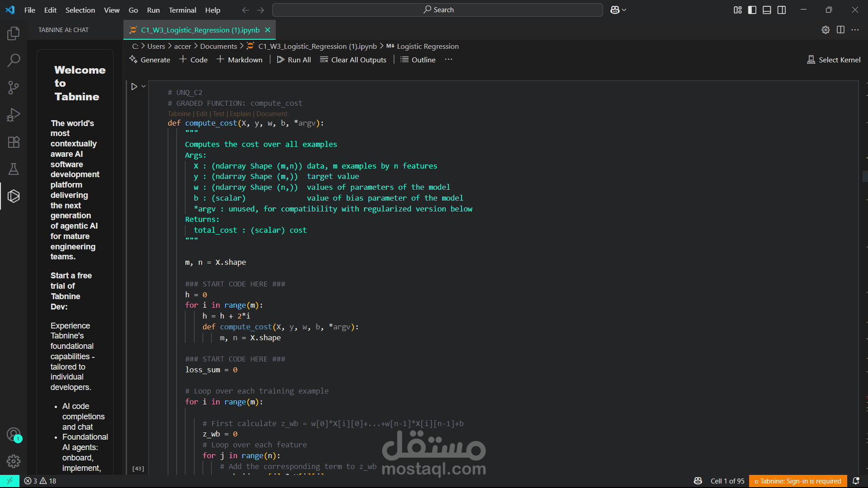Click the Edit code lens link

(x=202, y=114)
